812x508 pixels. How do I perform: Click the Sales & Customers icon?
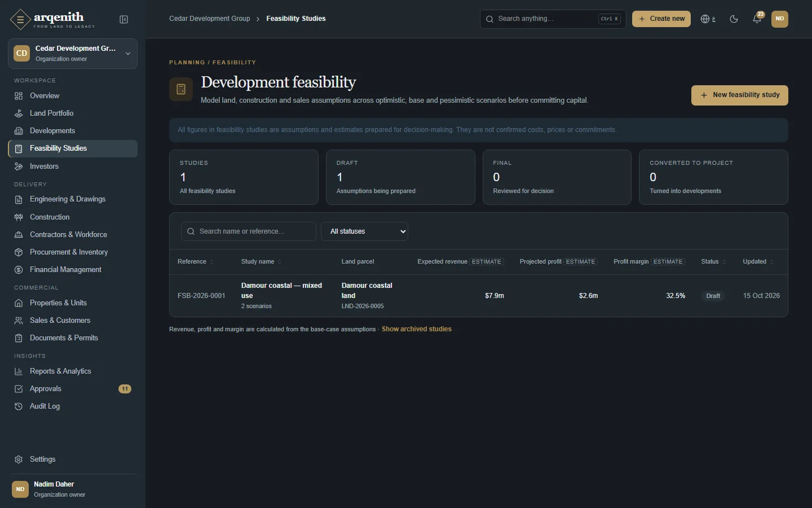(19, 321)
